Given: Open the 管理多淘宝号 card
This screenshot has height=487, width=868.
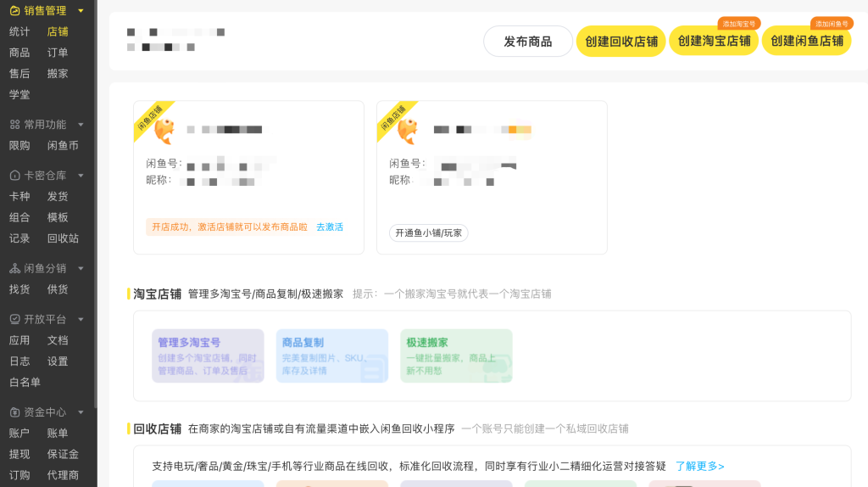Looking at the screenshot, I should tap(209, 356).
